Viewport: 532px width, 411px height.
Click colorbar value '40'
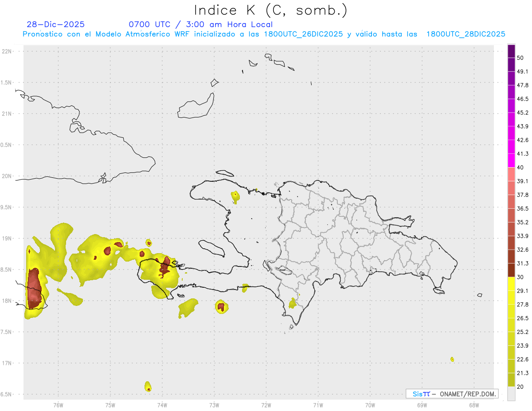coord(520,168)
